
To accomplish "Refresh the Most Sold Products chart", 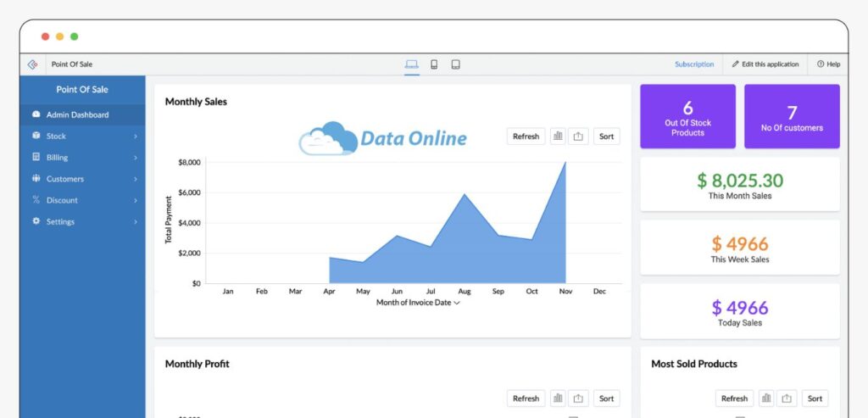I will pos(735,398).
